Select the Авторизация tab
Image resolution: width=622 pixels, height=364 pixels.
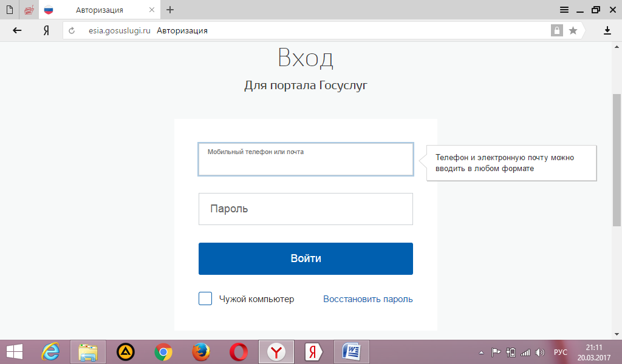pos(99,10)
